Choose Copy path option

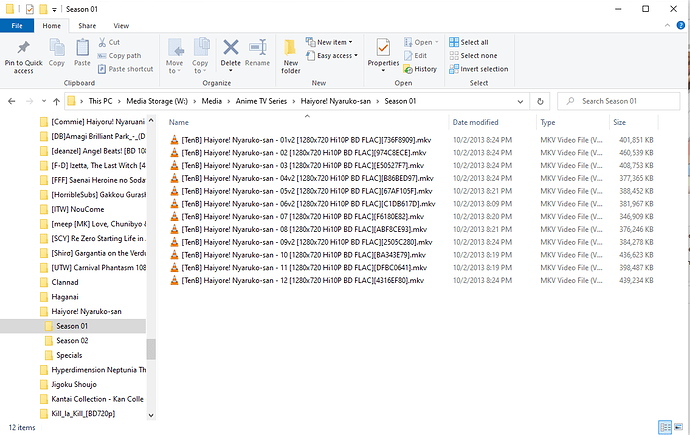119,56
